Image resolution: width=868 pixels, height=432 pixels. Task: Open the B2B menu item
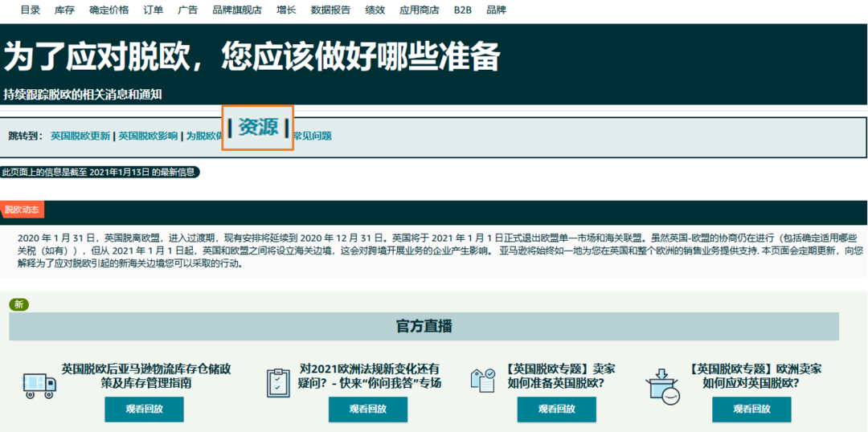463,10
